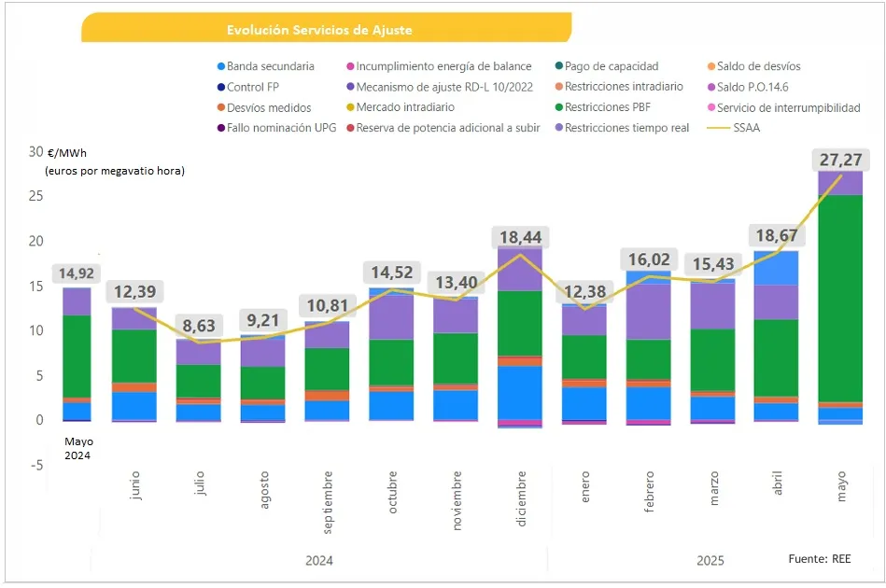Viewport: 886px width, 588px height.
Task: Click the Banda secundaria legend color dot
Action: 221,66
